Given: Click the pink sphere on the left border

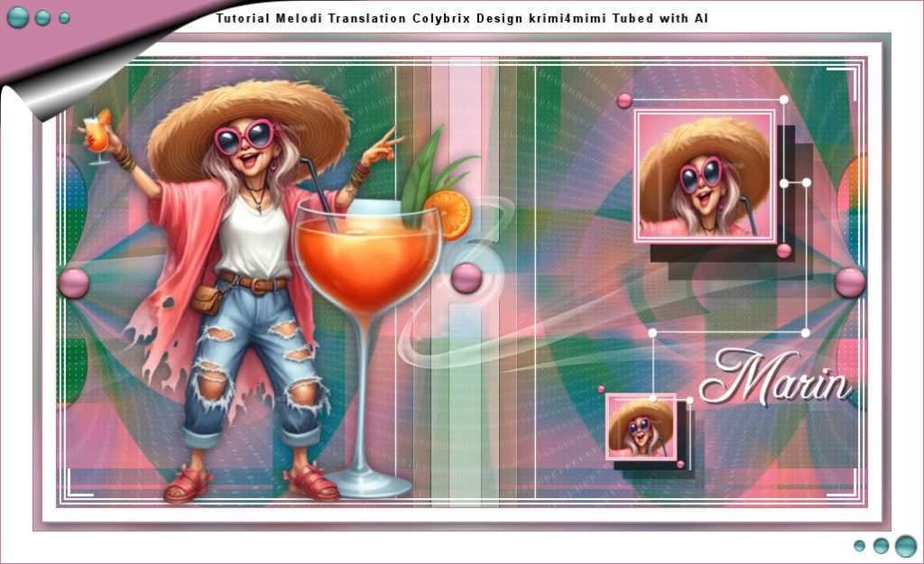Looking at the screenshot, I should click(73, 282).
